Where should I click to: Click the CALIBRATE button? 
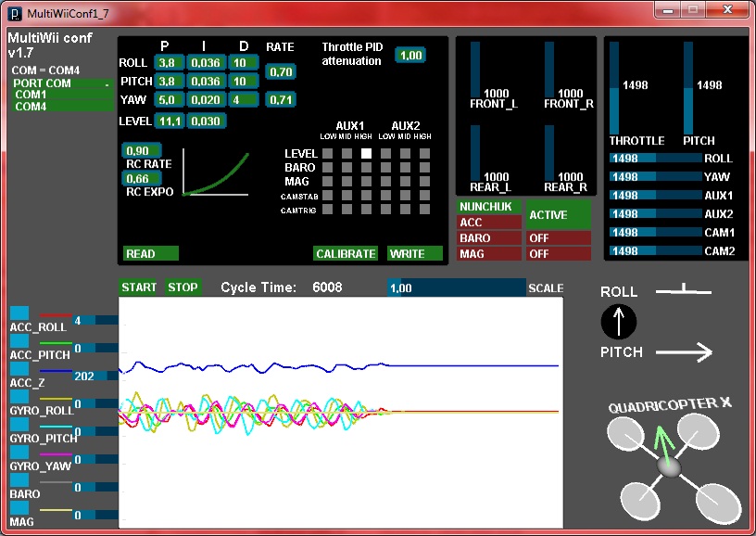tap(346, 253)
